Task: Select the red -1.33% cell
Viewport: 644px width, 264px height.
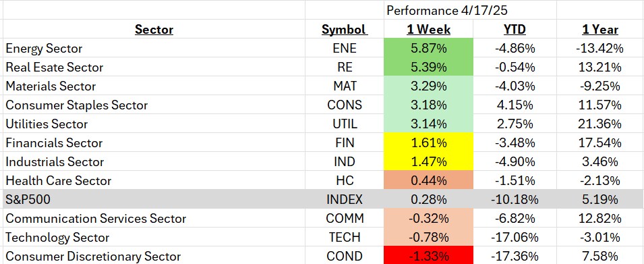Action: [428, 256]
